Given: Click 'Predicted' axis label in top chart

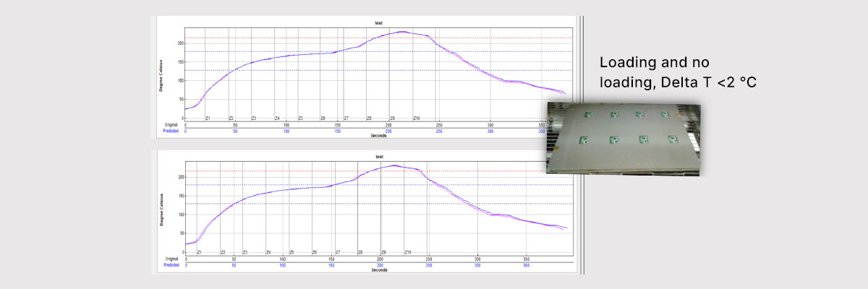Looking at the screenshot, I should click(x=171, y=131).
